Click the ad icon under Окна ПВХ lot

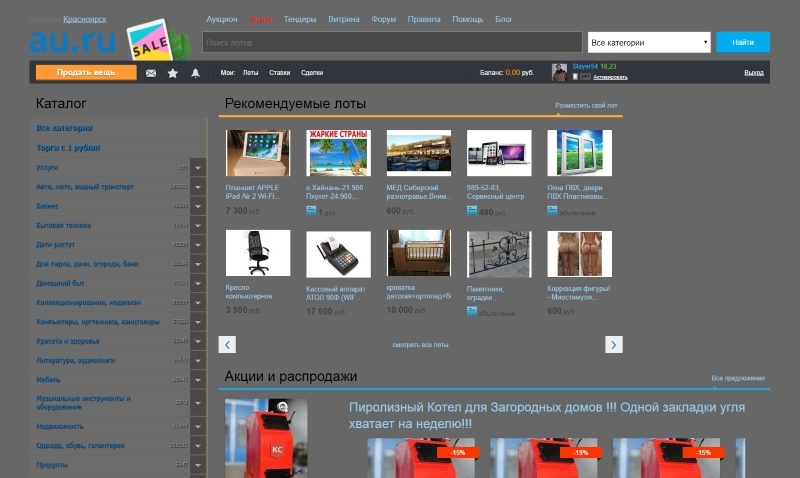point(552,210)
